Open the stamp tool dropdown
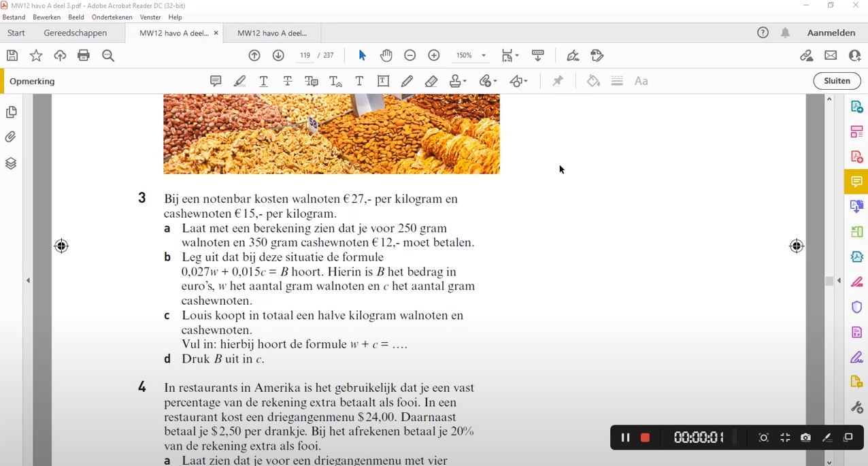Viewport: 868px width, 466px height. tap(458, 82)
